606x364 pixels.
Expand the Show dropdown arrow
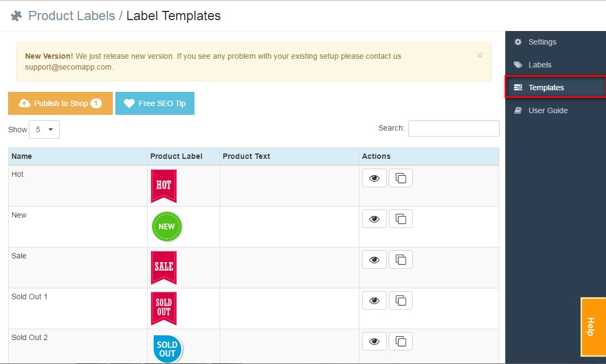(51, 129)
